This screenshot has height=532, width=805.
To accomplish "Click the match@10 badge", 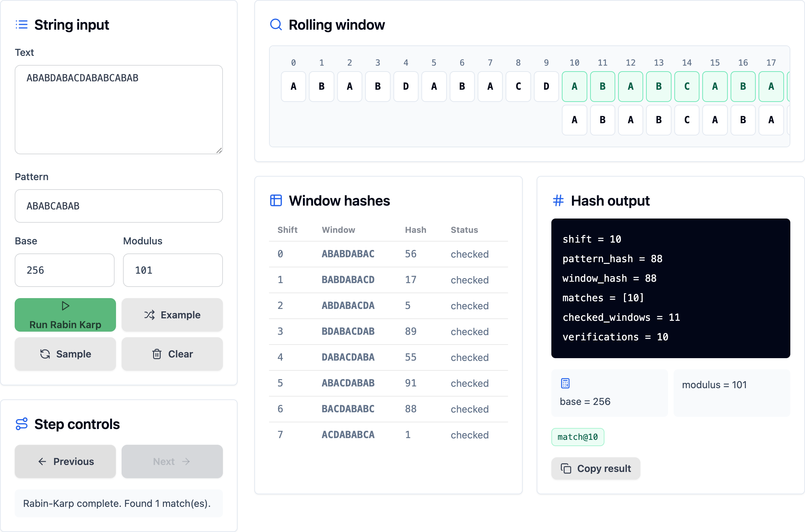I will point(578,437).
